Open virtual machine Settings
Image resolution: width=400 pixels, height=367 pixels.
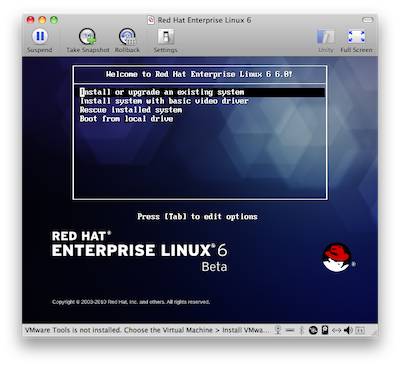pyautogui.click(x=165, y=40)
